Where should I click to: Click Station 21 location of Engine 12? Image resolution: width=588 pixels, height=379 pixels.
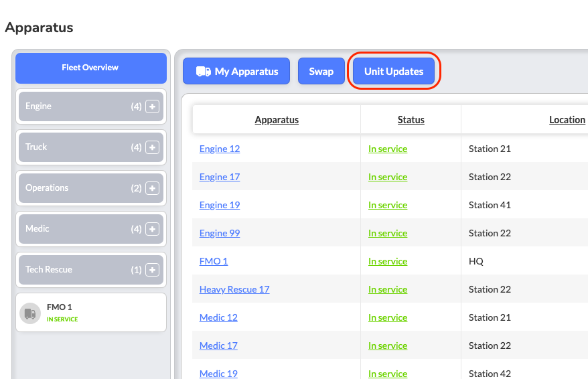coord(490,149)
